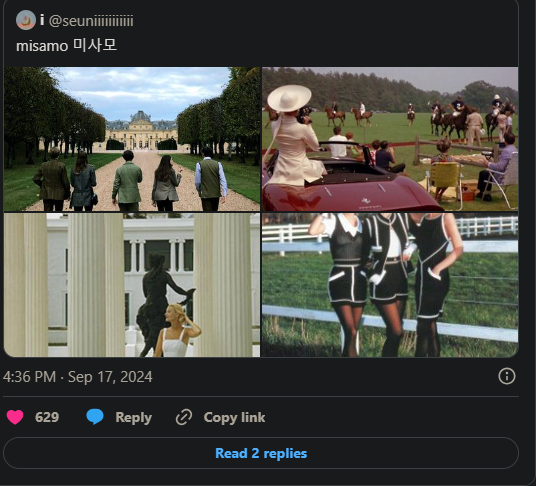This screenshot has height=486, width=536.
Task: Click the white wide-brim hat woman in polo photo
Action: (296, 135)
